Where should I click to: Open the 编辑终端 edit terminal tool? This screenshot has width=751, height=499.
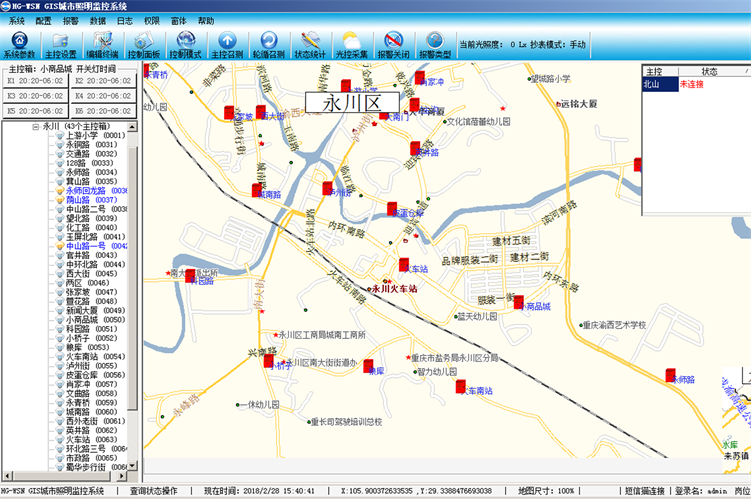coord(102,44)
